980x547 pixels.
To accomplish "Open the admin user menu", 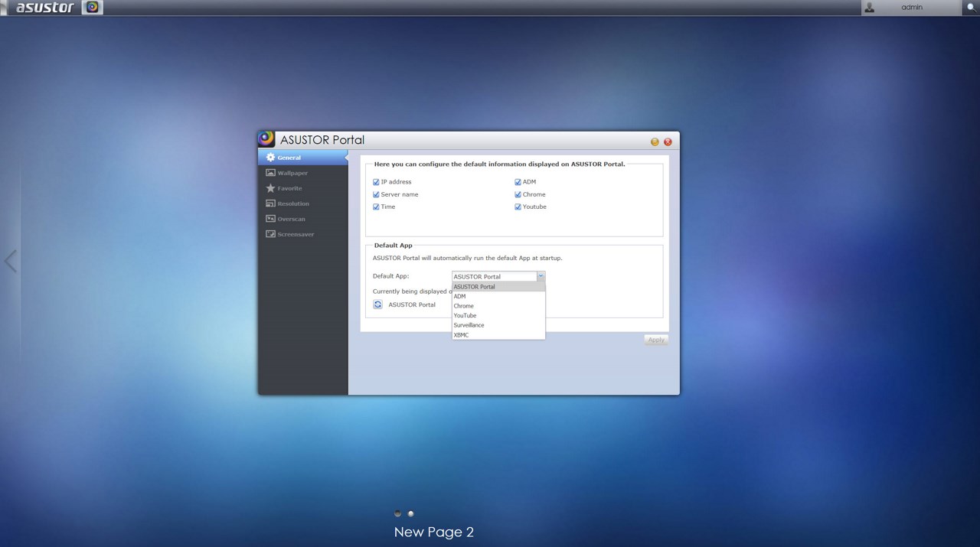I will point(911,8).
